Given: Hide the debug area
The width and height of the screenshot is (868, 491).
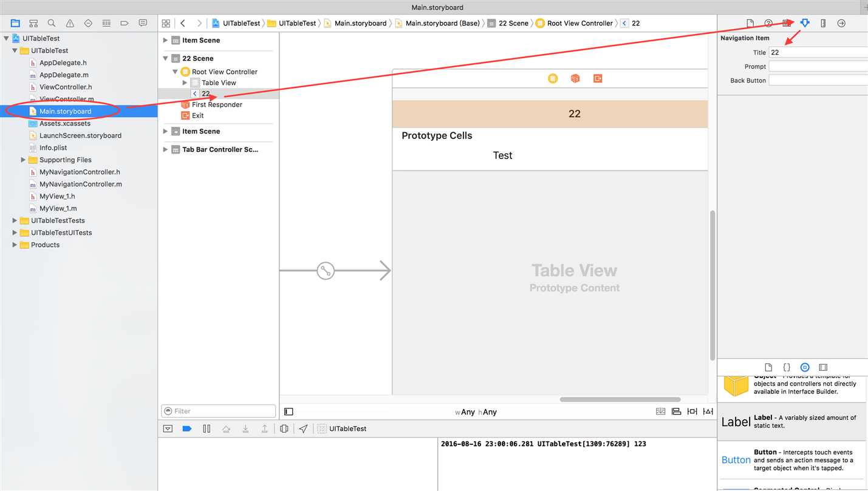Looking at the screenshot, I should (168, 428).
